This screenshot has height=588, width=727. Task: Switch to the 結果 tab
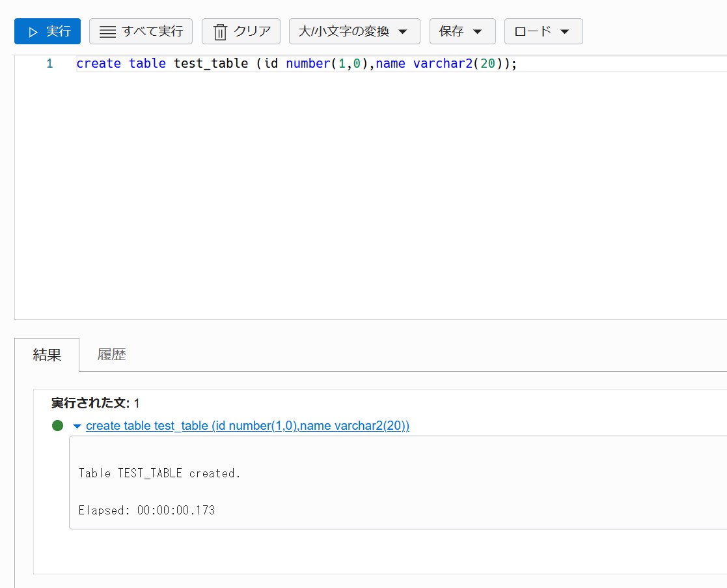pyautogui.click(x=47, y=355)
